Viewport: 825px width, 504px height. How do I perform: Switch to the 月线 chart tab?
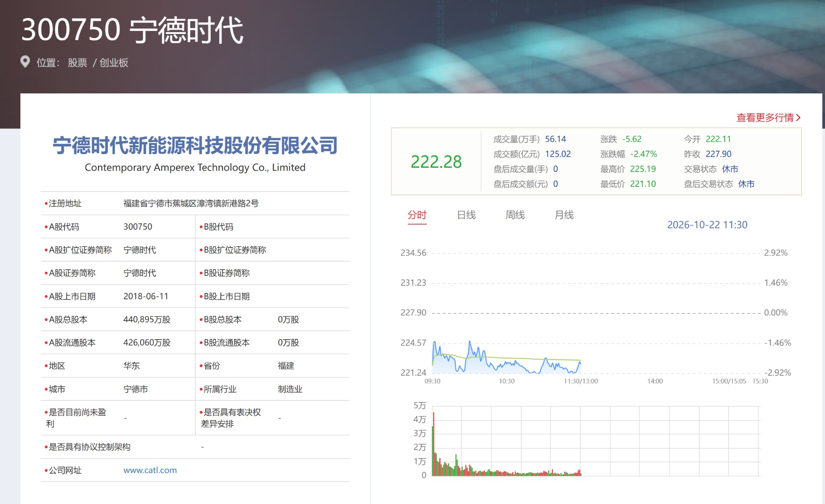pyautogui.click(x=564, y=215)
